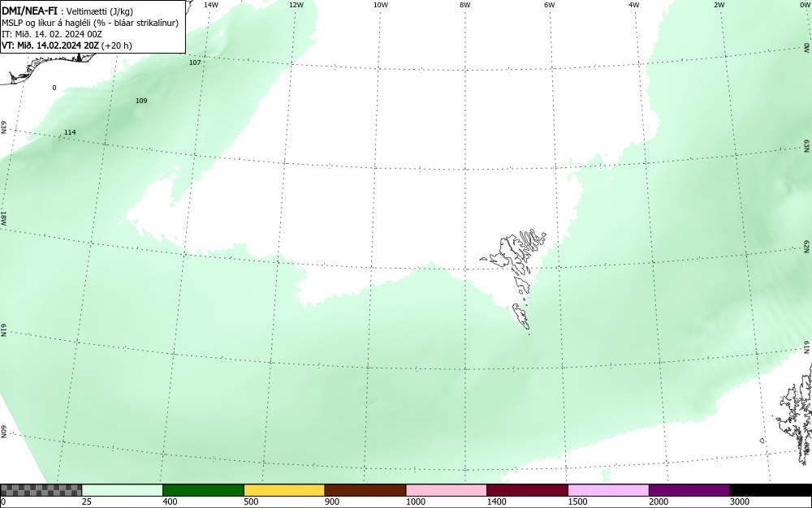Click the "114" value on the map

point(70,132)
